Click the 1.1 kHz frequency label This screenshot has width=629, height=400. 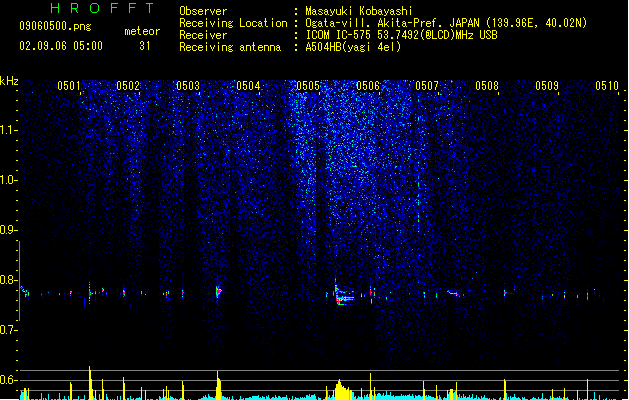[8, 130]
